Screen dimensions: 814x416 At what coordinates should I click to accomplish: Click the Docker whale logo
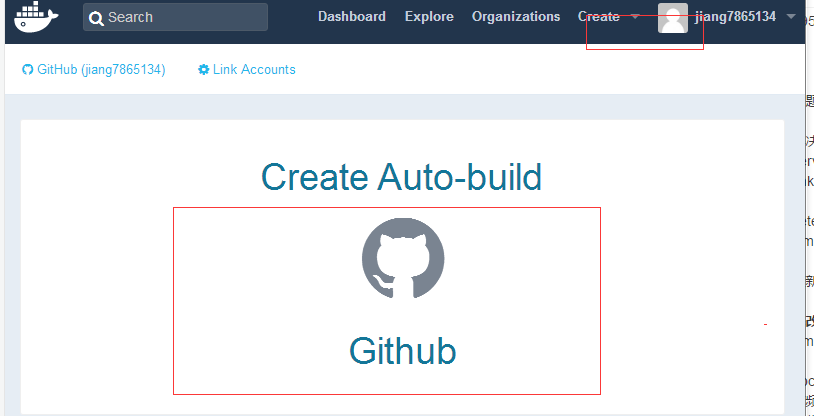coord(36,17)
